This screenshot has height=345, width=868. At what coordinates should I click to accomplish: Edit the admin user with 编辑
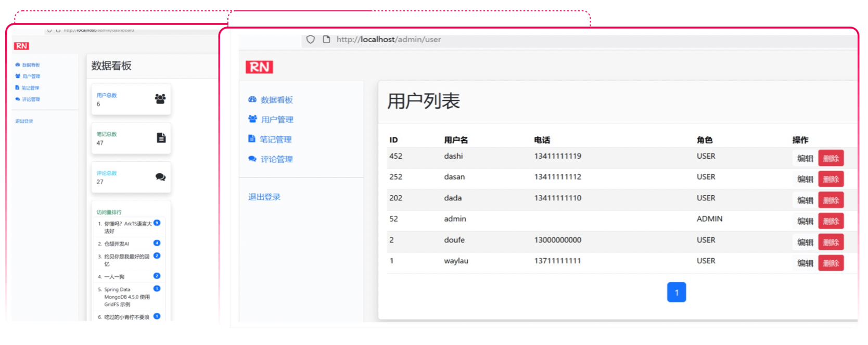805,221
